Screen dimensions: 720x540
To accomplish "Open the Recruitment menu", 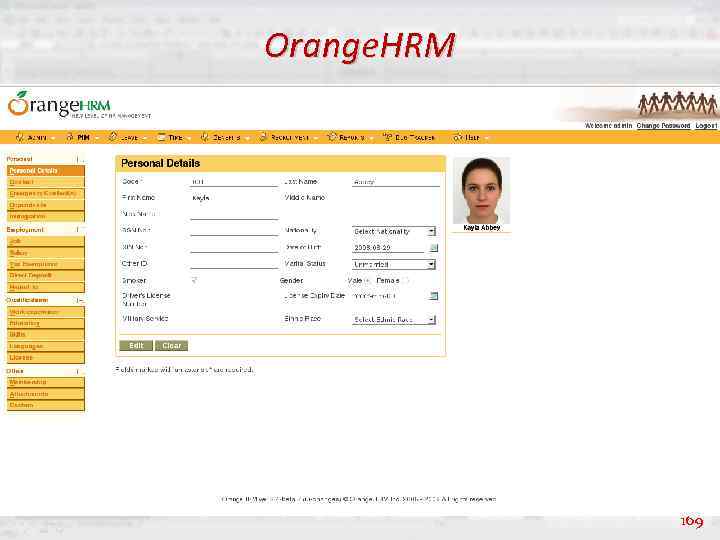I will pyautogui.click(x=287, y=137).
